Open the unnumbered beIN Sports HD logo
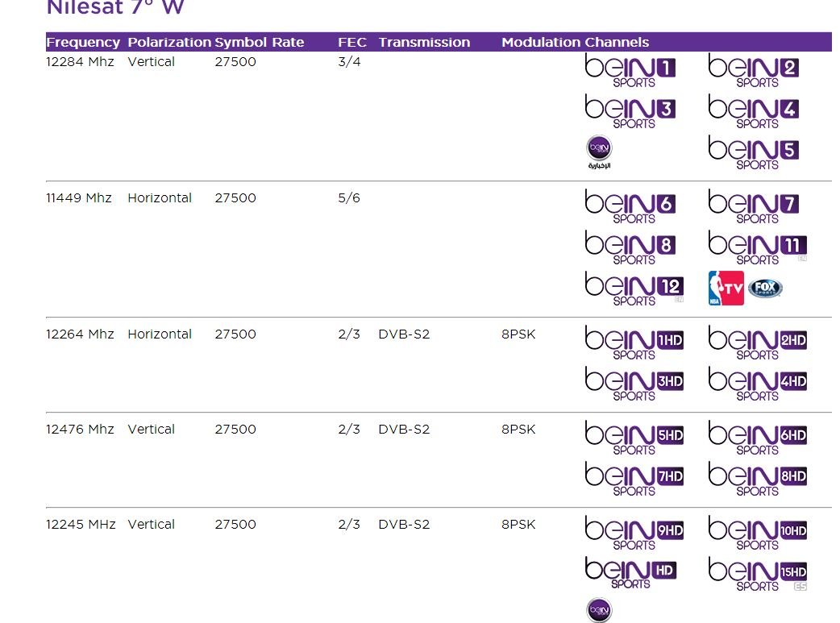Screen dimensions: 840x623 pyautogui.click(x=630, y=573)
